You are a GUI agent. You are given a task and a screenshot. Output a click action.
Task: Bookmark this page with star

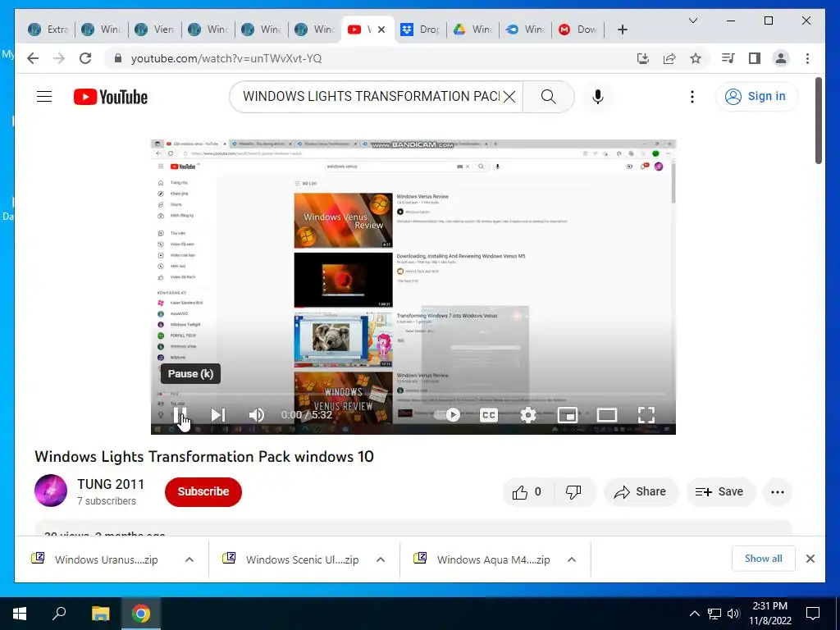coord(696,58)
